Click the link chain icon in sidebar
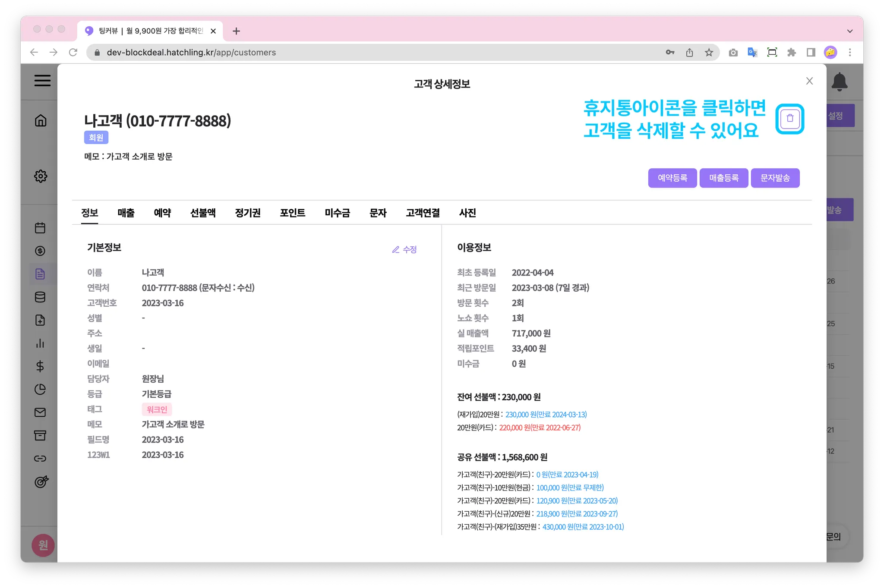The image size is (884, 588). (40, 459)
